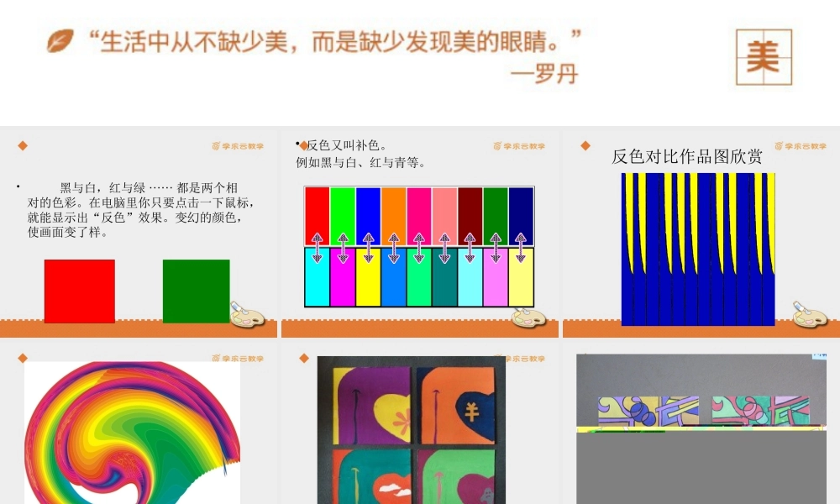
Task: Expand the double-headed arrow under the red bar
Action: tap(316, 248)
